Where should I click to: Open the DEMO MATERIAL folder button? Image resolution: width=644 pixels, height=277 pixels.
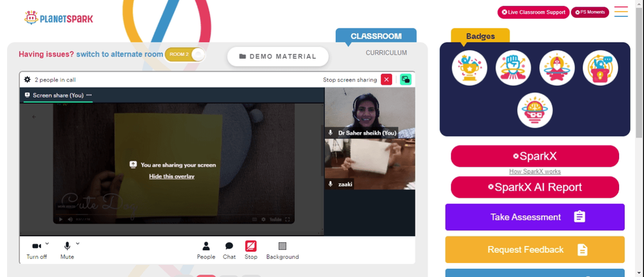click(278, 57)
